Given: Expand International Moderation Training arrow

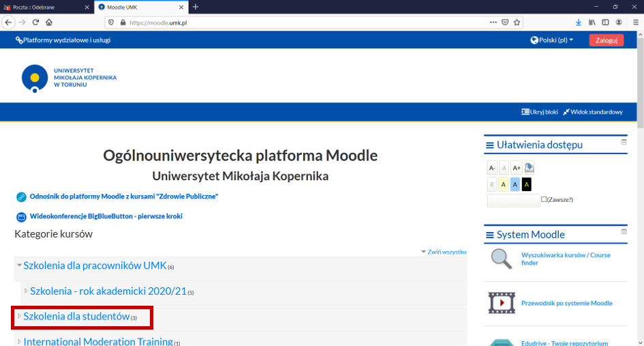Looking at the screenshot, I should (19, 341).
